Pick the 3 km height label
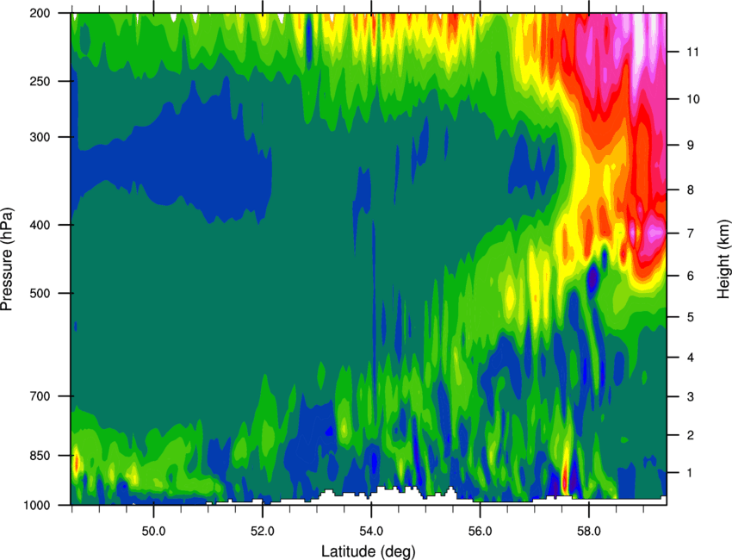The image size is (732, 560). (691, 397)
